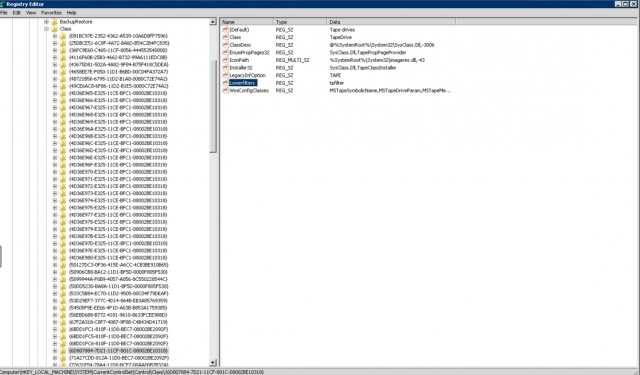Click the tree scrollbar down arrow
The height and width of the screenshot is (375, 640).
[213, 363]
